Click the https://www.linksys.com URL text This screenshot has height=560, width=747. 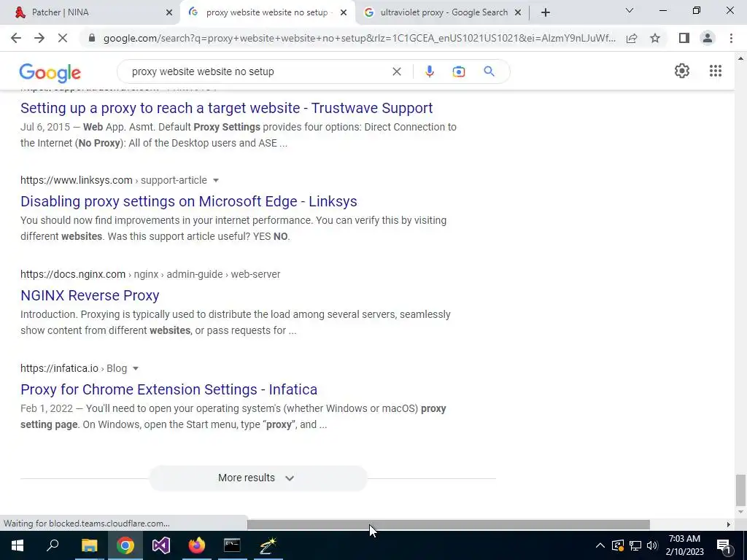(x=76, y=181)
